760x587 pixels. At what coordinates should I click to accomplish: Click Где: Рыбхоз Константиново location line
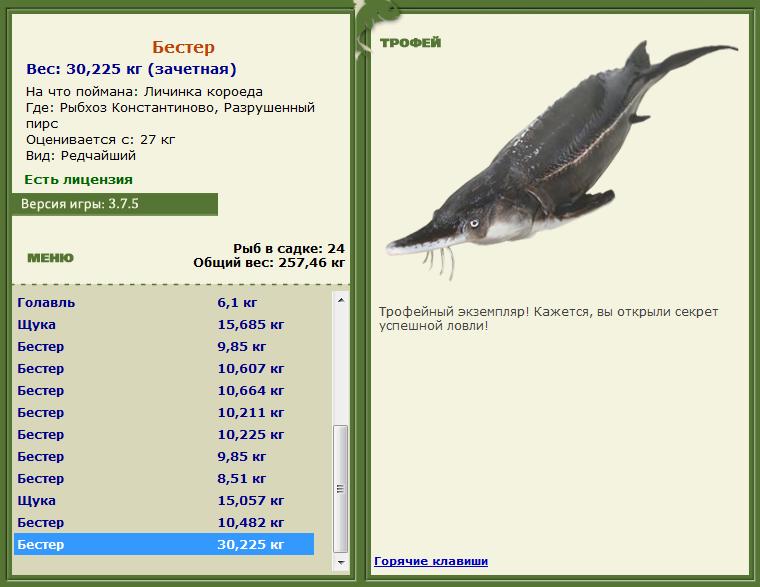[x=171, y=115]
